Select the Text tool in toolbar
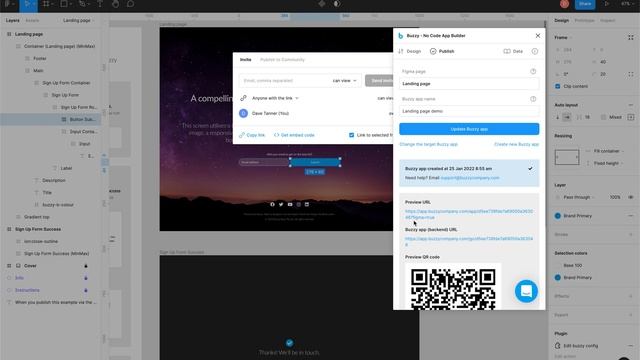This screenshot has width=640, height=360. 100,4
